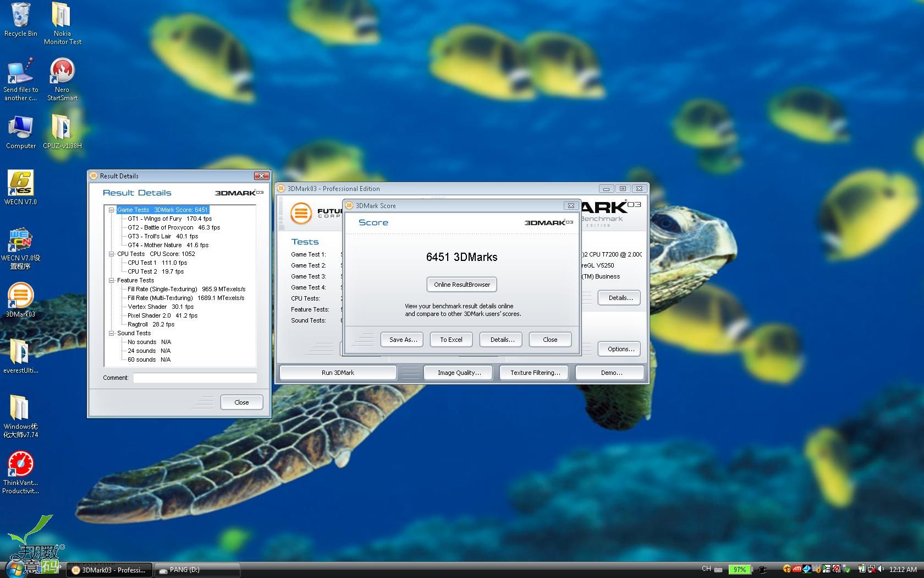Click 3DMark03 - Professional taskbar button
Image resolution: width=924 pixels, height=578 pixels.
pyautogui.click(x=109, y=570)
